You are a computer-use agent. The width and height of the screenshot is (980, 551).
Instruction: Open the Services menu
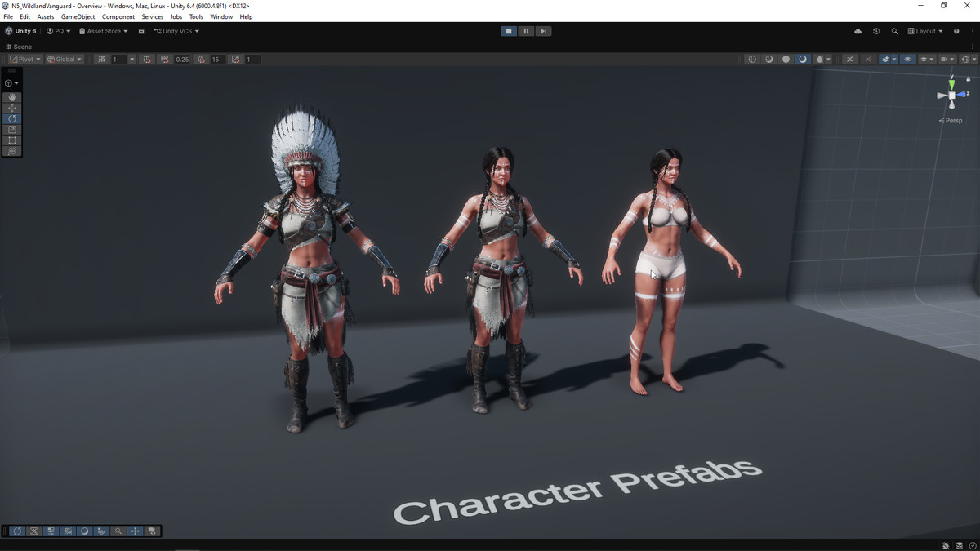point(153,16)
